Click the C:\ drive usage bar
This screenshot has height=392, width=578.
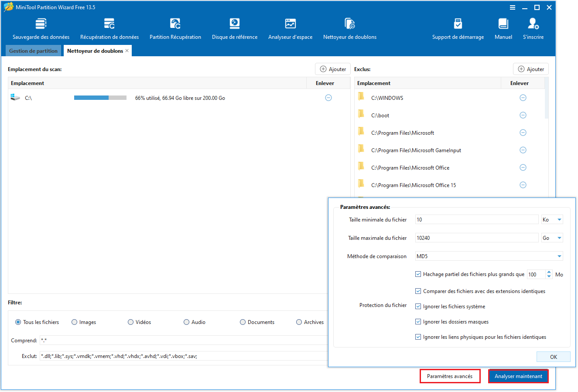pos(100,98)
